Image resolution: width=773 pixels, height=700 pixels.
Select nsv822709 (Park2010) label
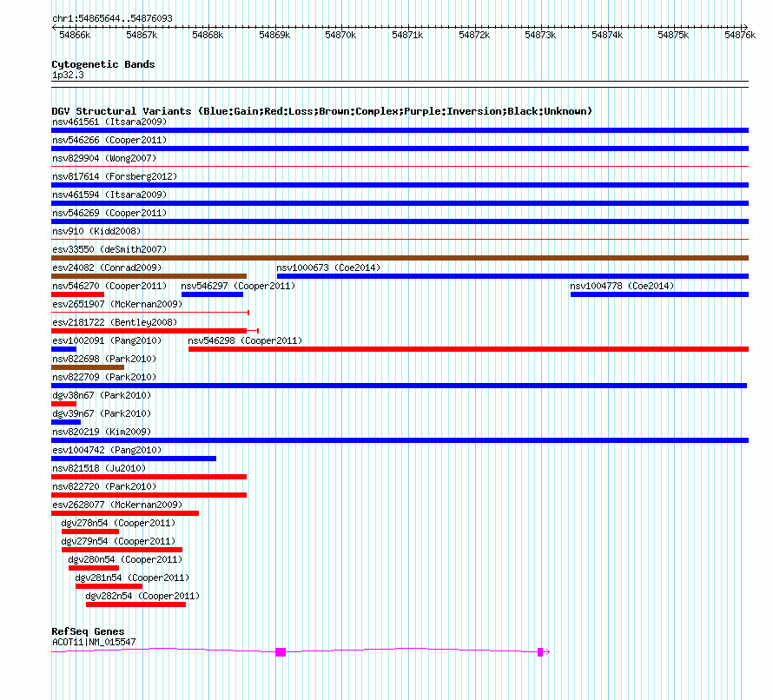104,377
